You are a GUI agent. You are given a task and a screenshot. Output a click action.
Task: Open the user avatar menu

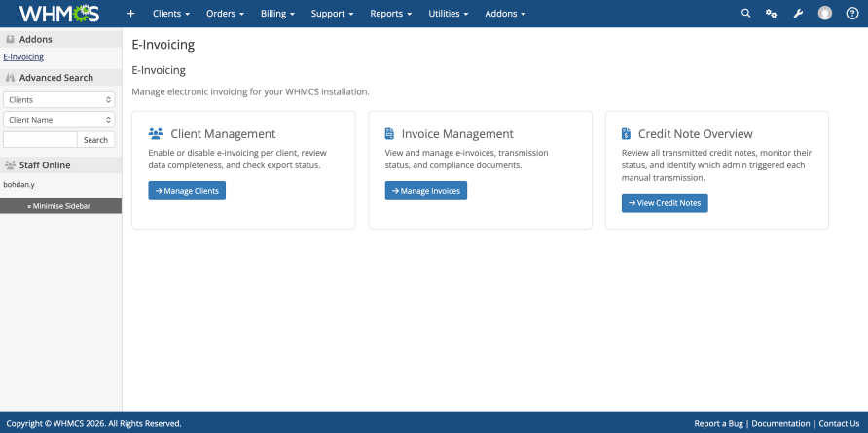825,14
